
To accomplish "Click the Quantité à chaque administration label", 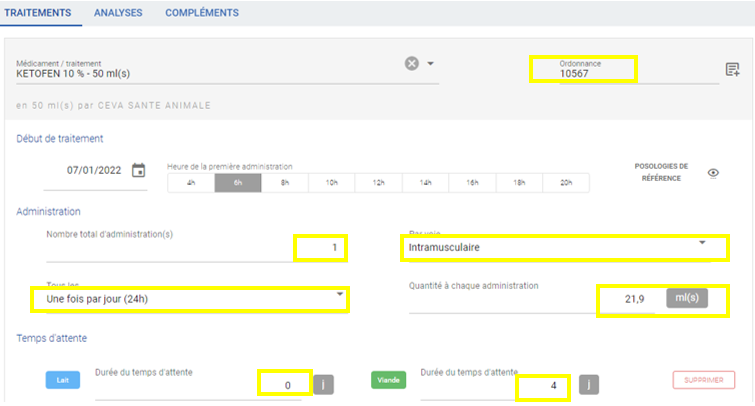I will (x=473, y=286).
